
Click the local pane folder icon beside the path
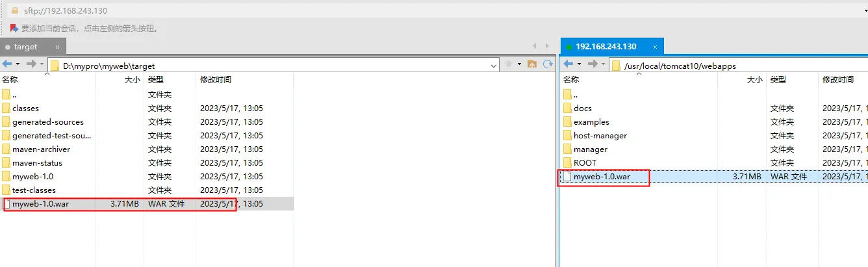point(55,66)
